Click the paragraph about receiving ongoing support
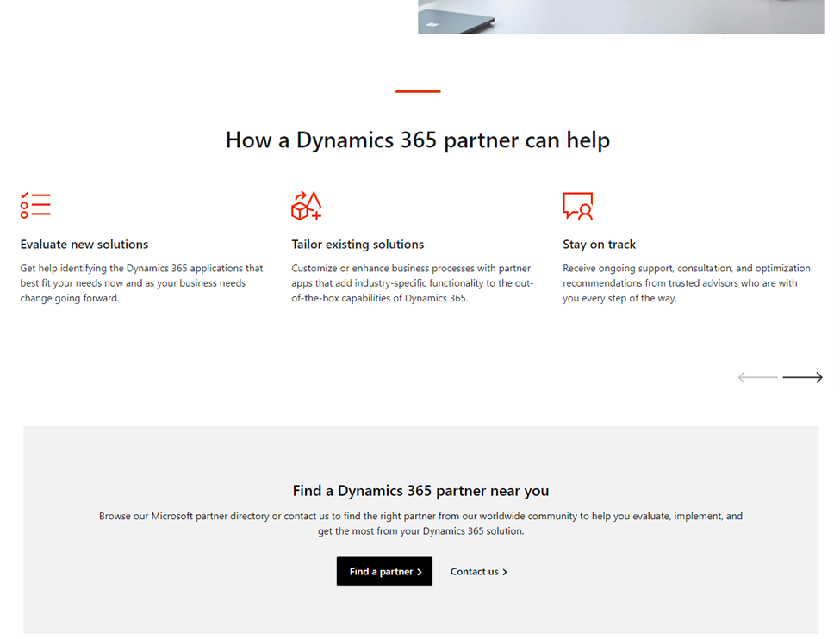840x639 pixels. point(686,283)
